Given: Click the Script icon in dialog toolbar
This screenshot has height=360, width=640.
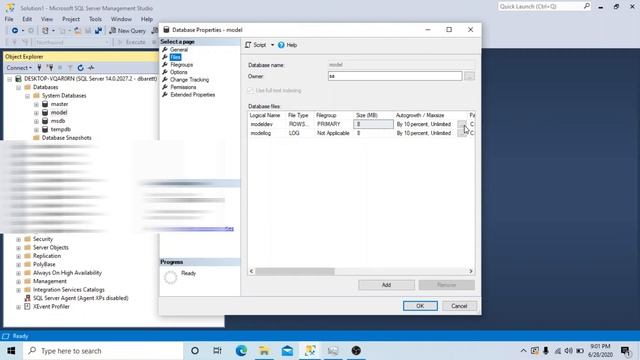Looking at the screenshot, I should click(x=248, y=45).
